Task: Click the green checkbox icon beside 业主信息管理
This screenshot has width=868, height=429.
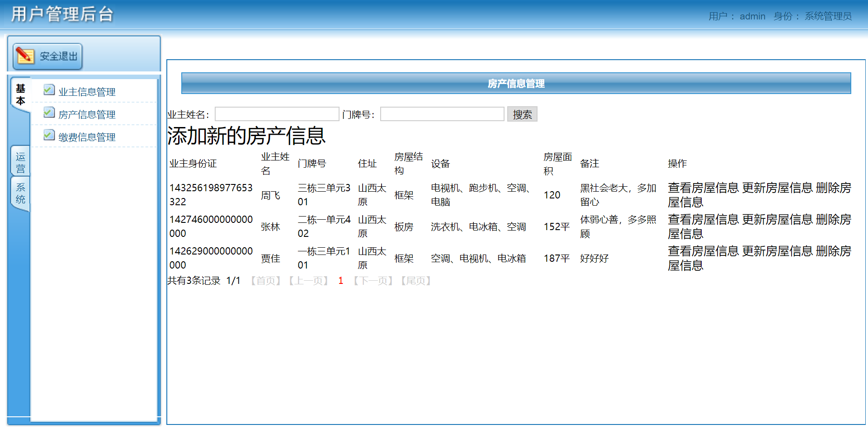Action: coord(48,90)
